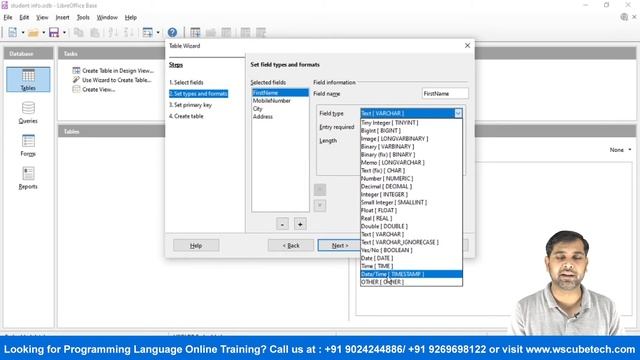Open the Tables section in Database pane
640x360 pixels.
click(28, 80)
